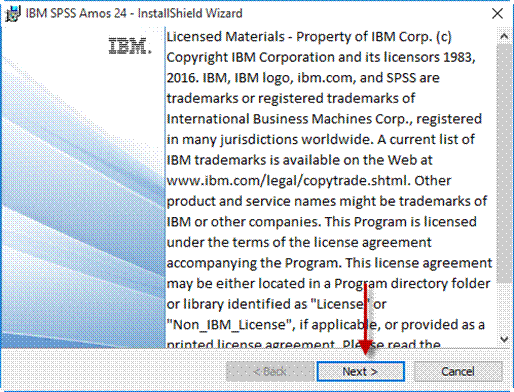This screenshot has width=514, height=392.
Task: Click the text 'Licensed Materials - Property of IBM Corp.'
Action: (x=300, y=37)
